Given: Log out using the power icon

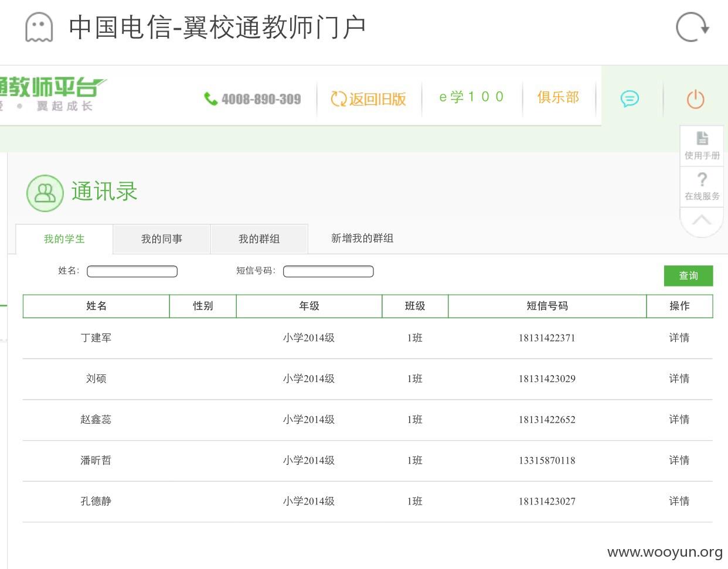Looking at the screenshot, I should (x=695, y=98).
